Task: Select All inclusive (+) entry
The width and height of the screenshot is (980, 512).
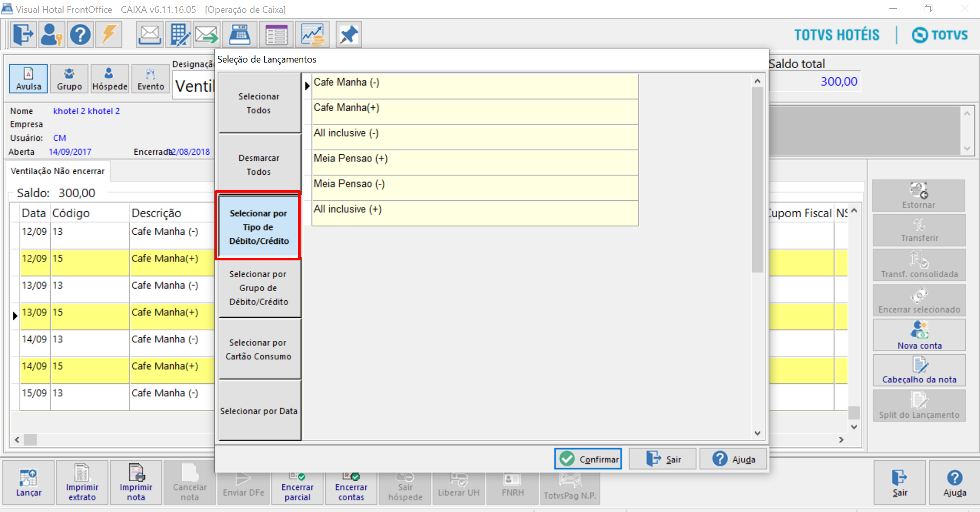Action: pyautogui.click(x=475, y=213)
